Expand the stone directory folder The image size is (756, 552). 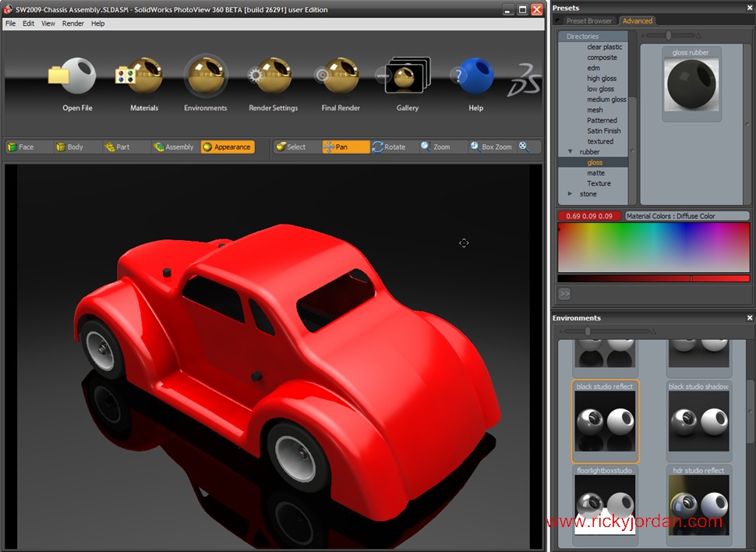[571, 194]
